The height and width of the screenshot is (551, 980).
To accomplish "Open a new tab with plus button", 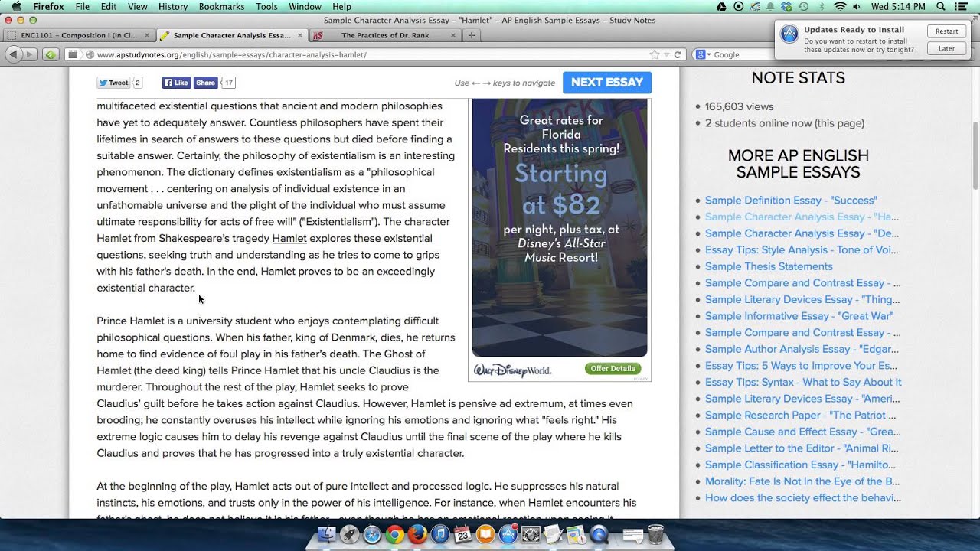I will coord(472,35).
